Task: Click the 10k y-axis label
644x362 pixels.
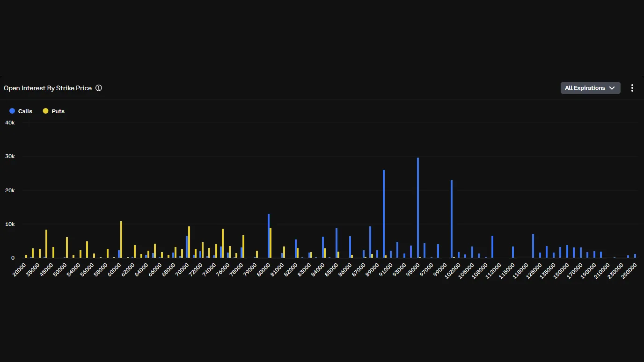Action: coord(10,224)
